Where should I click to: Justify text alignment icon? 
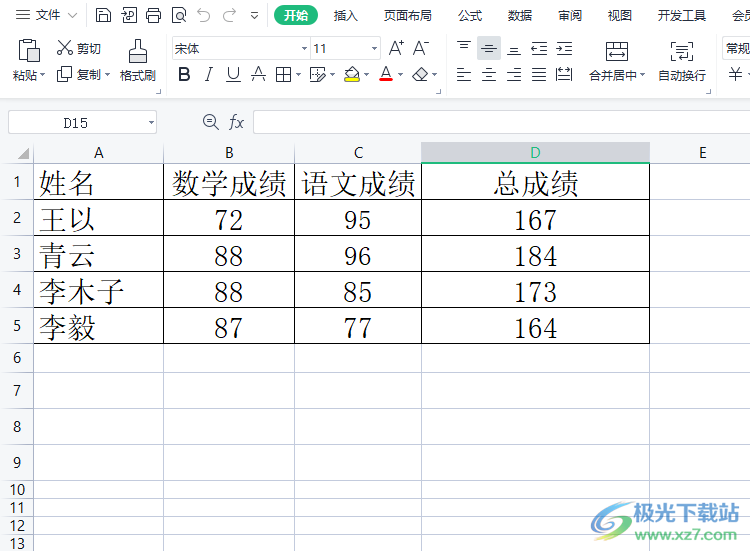click(x=539, y=75)
